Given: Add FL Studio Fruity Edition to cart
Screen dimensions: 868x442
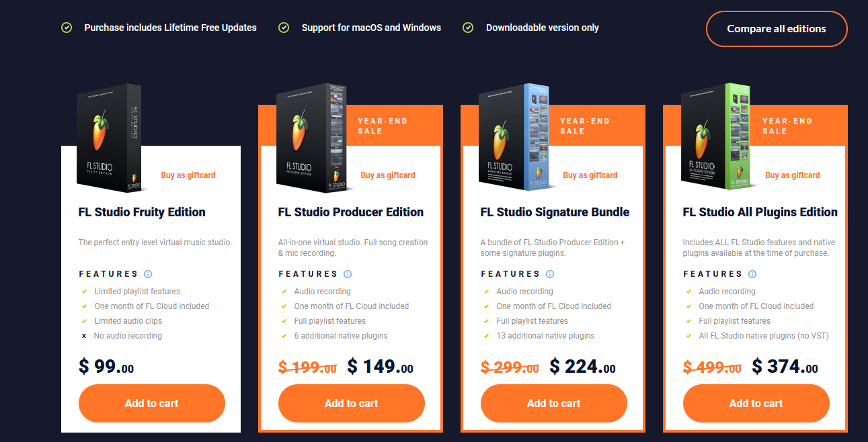Looking at the screenshot, I should (x=152, y=403).
